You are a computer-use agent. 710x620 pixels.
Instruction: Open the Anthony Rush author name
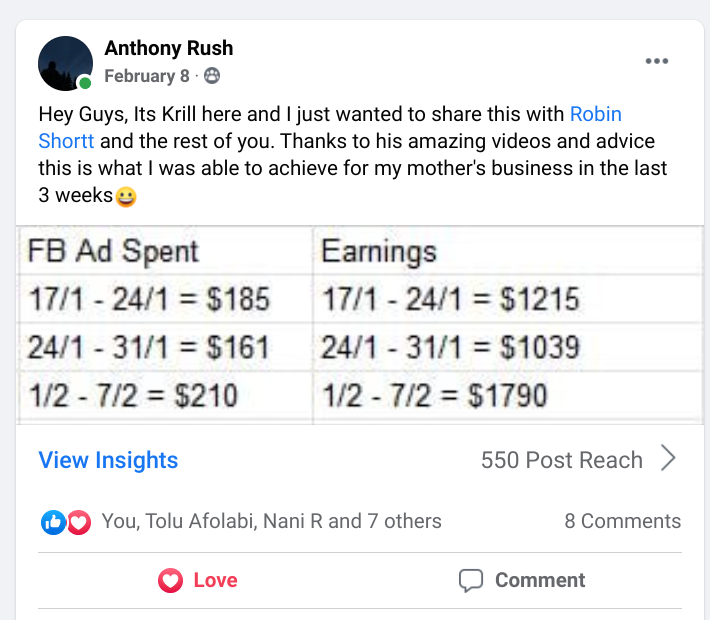(x=169, y=48)
